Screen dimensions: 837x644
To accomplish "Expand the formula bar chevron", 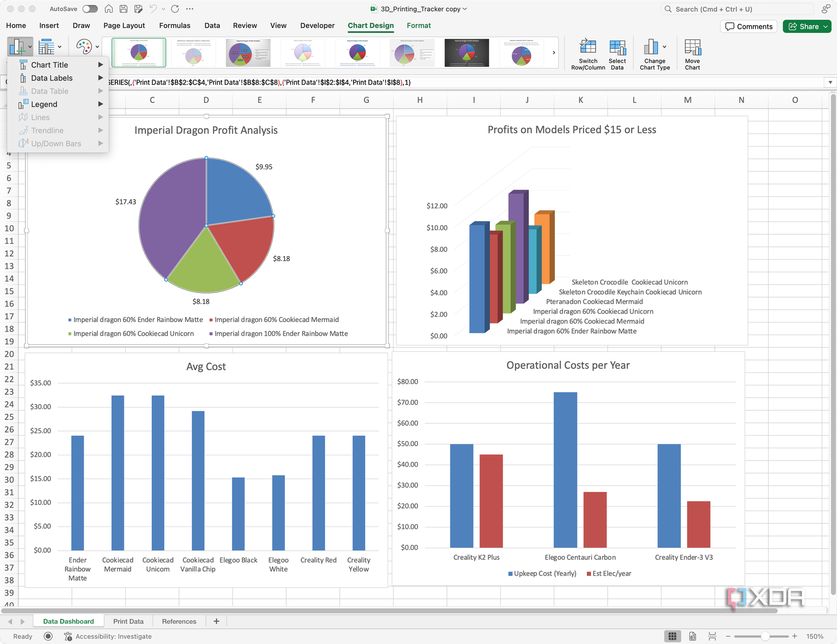I will tap(830, 82).
